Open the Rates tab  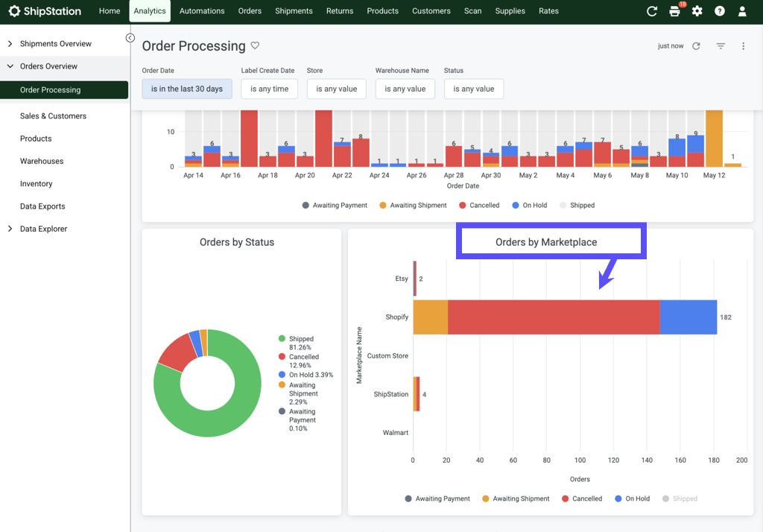548,10
